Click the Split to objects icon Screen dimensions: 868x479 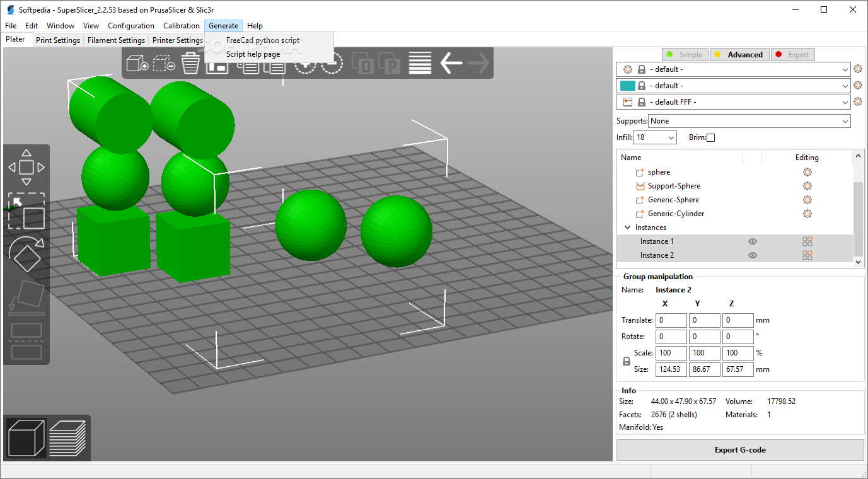(364, 63)
